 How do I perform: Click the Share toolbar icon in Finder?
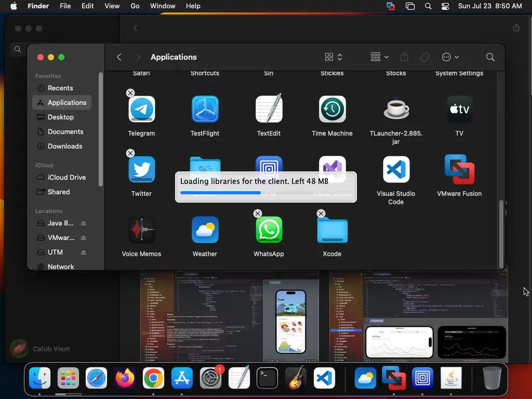click(x=404, y=57)
